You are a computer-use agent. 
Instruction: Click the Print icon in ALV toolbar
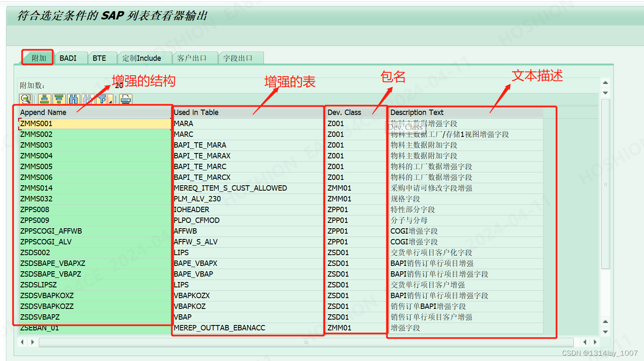click(x=126, y=99)
